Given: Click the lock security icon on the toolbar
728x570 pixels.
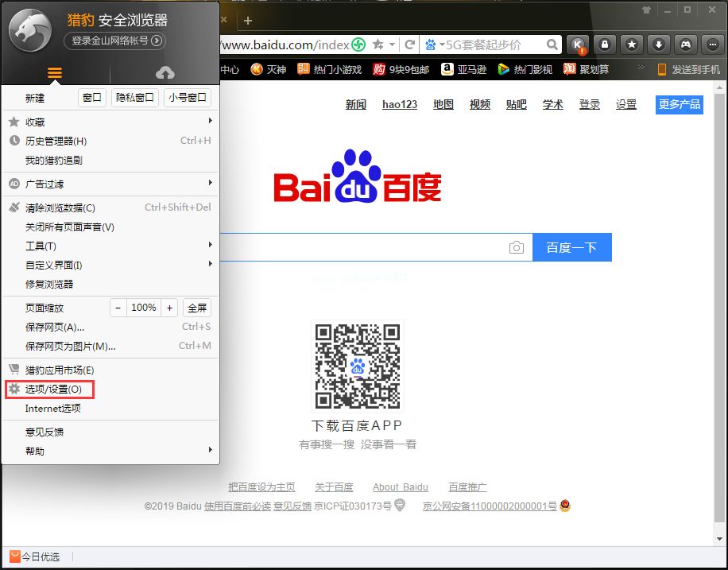Looking at the screenshot, I should pos(604,45).
